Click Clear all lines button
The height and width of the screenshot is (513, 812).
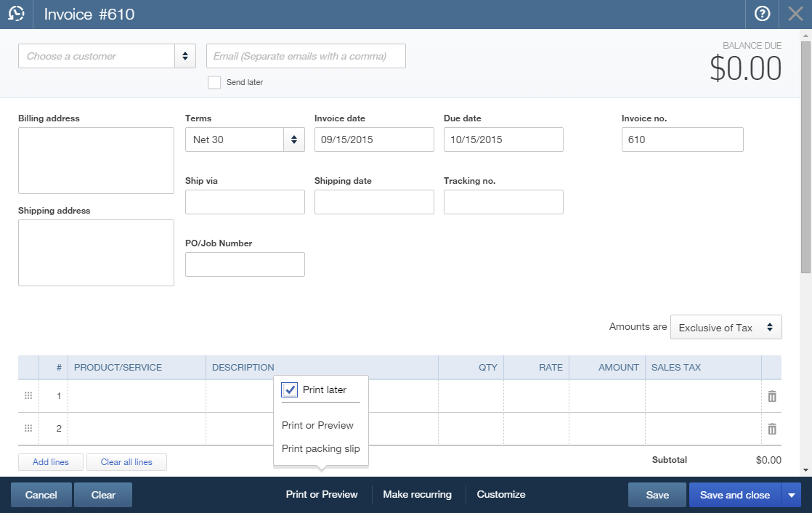click(x=126, y=462)
